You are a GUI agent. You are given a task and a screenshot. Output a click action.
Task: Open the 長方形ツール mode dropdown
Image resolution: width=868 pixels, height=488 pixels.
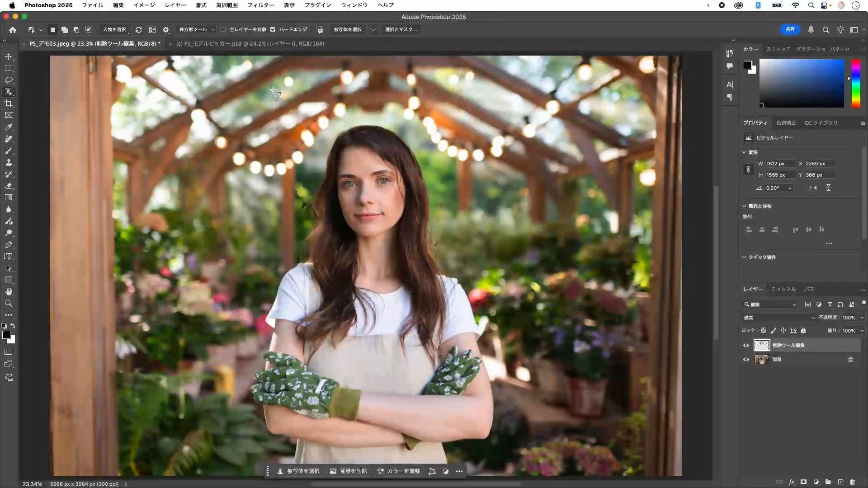point(197,29)
